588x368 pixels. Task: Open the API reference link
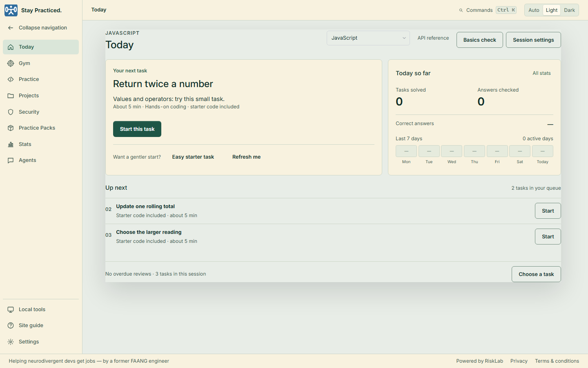click(433, 38)
